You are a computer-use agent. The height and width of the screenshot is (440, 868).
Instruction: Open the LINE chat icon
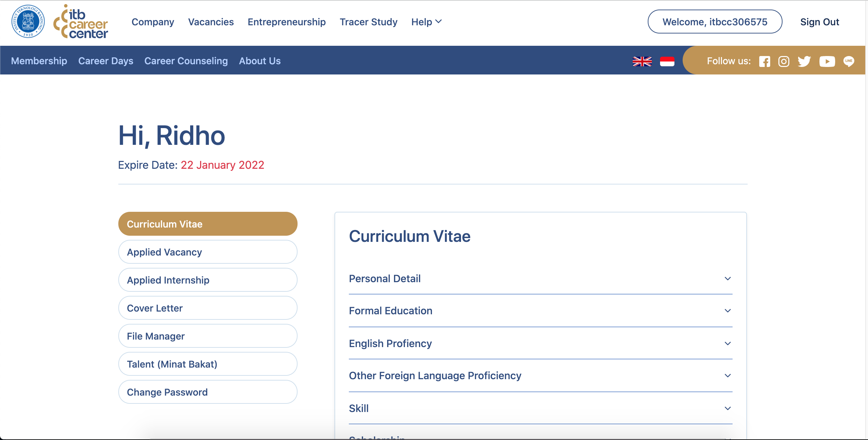(x=849, y=61)
